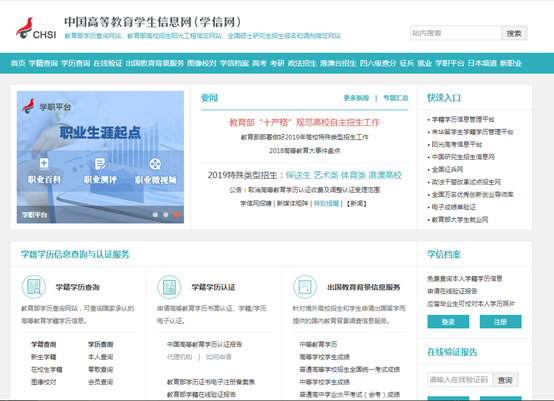
Task: Open 阳光高考信息平台 quick link
Action: coord(457,144)
